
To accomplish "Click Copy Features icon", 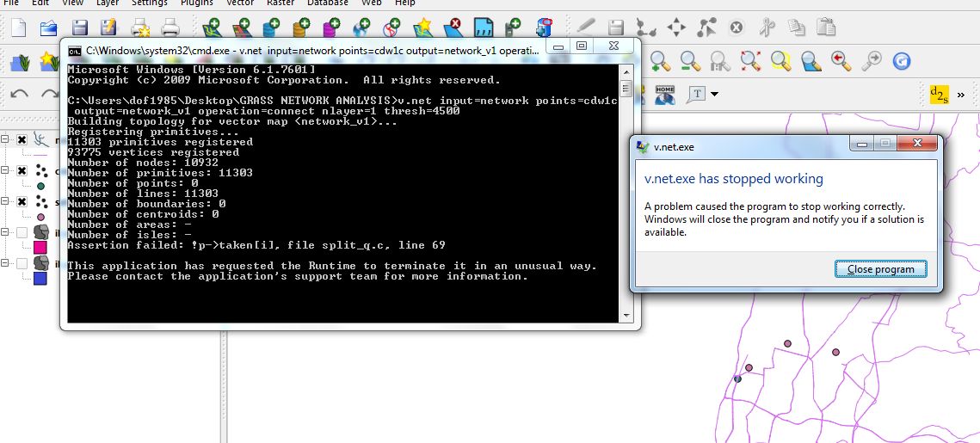I will pos(796,28).
